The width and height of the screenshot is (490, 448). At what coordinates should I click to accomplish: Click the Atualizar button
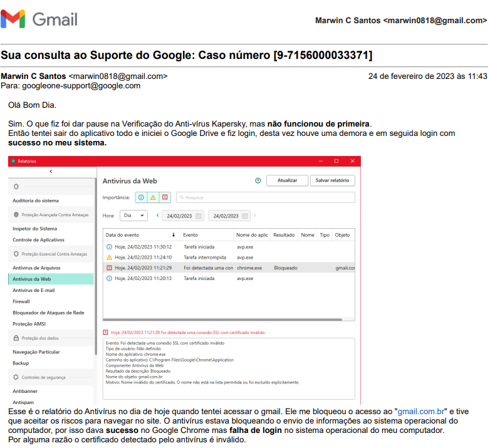coord(287,180)
